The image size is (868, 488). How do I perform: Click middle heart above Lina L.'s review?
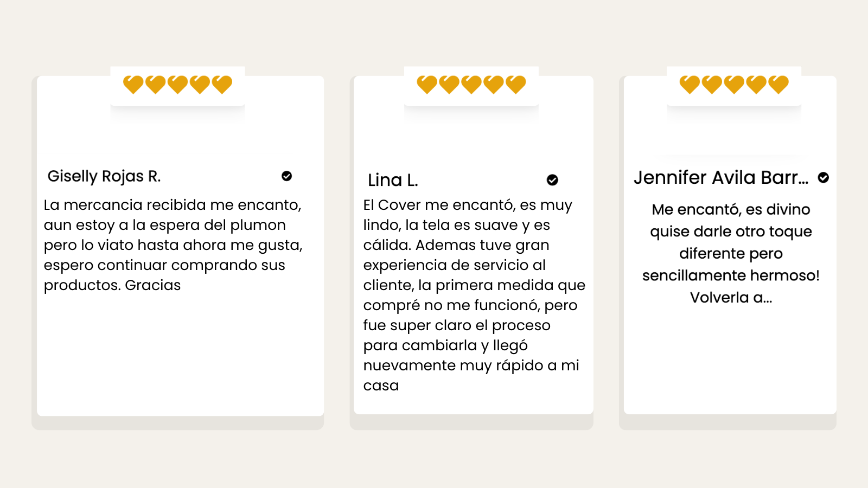pos(471,85)
